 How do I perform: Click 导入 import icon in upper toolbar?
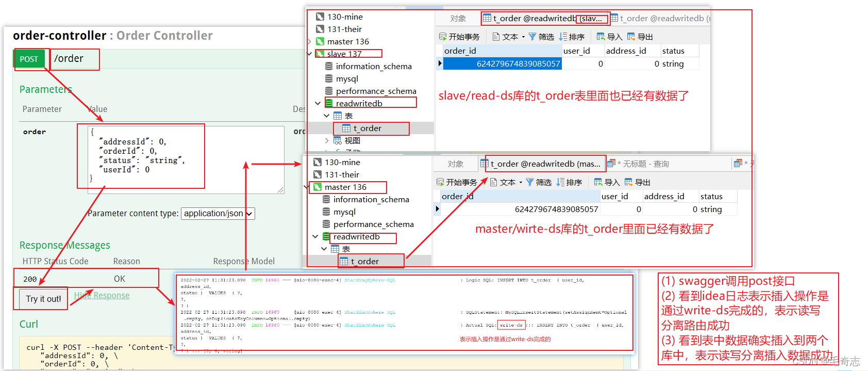coord(600,37)
